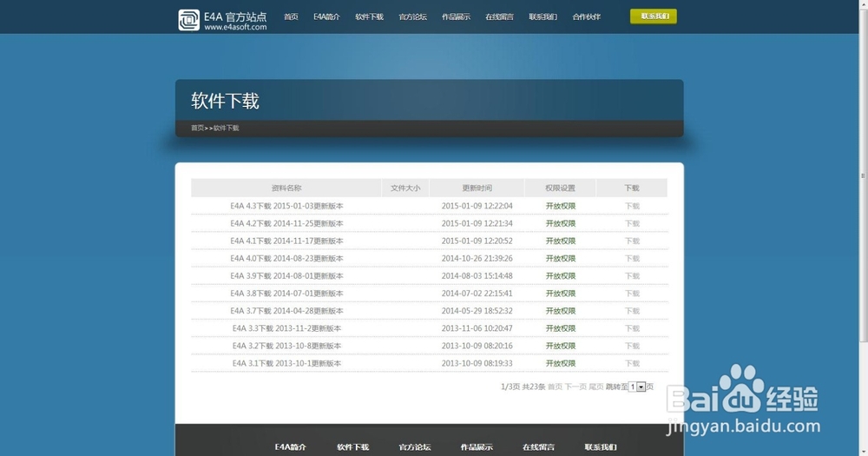The width and height of the screenshot is (868, 456).
Task: Click 尾页 pagination link
Action: (595, 387)
